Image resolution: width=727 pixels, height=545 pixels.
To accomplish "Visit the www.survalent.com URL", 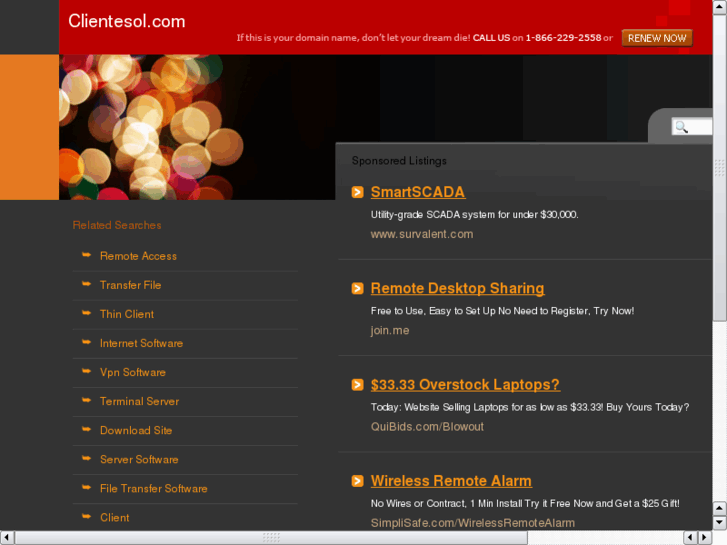I will point(422,234).
